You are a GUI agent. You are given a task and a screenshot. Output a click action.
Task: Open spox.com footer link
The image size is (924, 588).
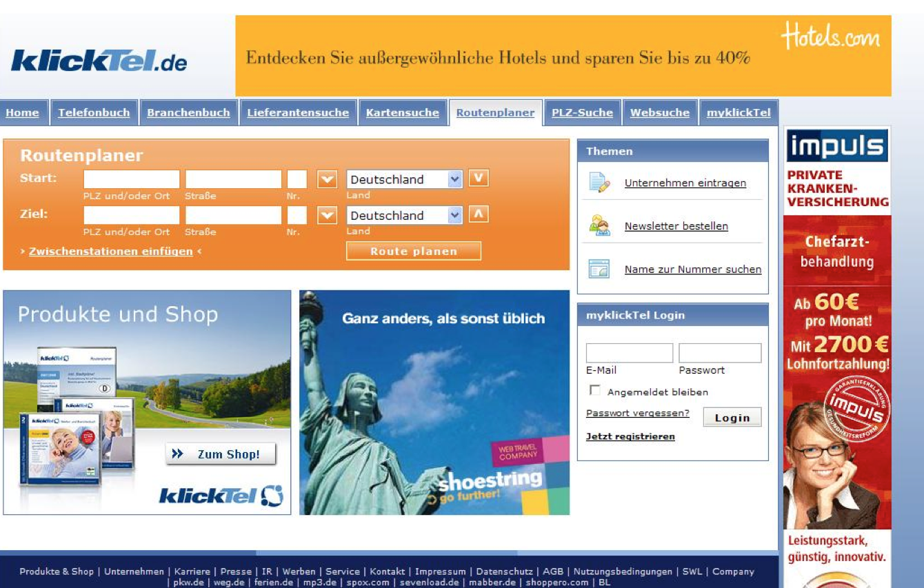click(368, 582)
